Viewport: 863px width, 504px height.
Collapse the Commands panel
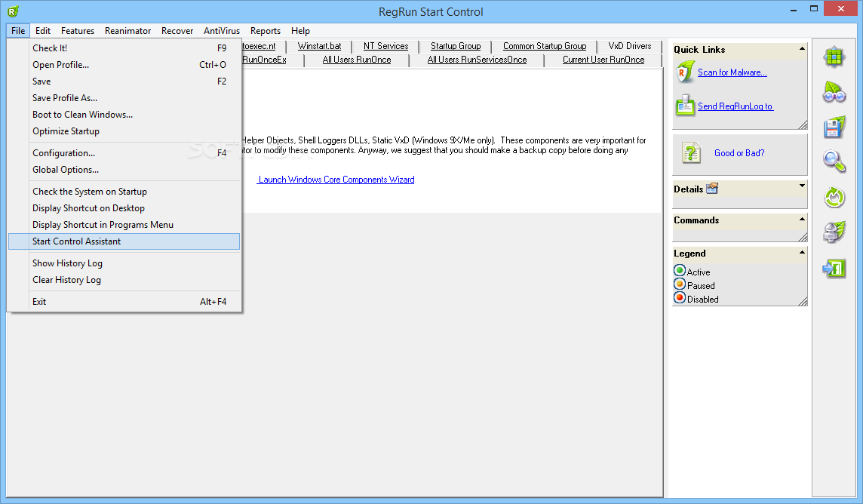(802, 219)
